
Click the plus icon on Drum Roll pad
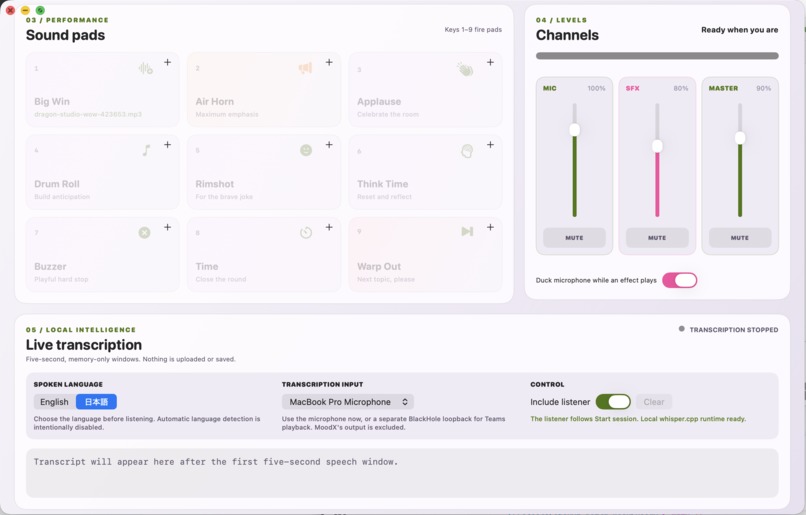click(x=168, y=145)
